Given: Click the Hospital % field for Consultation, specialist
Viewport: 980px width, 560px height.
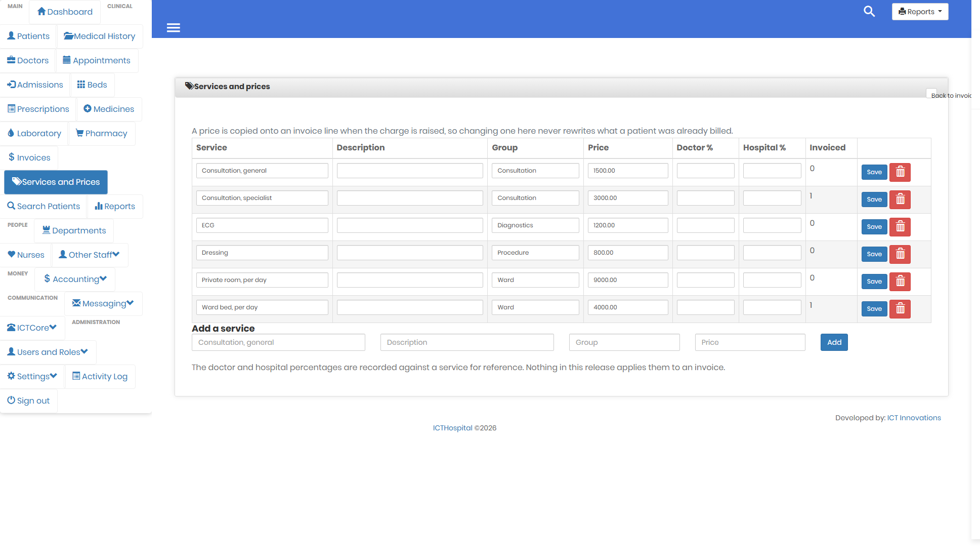Looking at the screenshot, I should tap(772, 198).
